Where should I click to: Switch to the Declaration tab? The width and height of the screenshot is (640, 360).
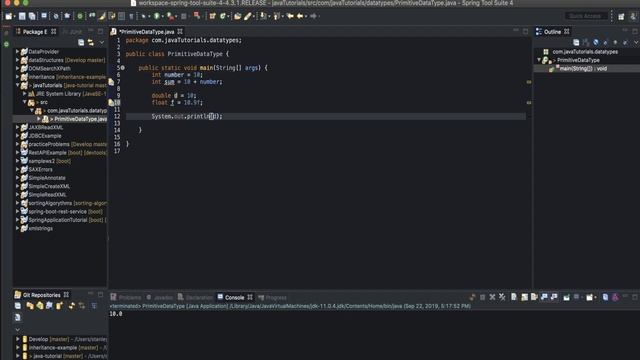tap(196, 298)
